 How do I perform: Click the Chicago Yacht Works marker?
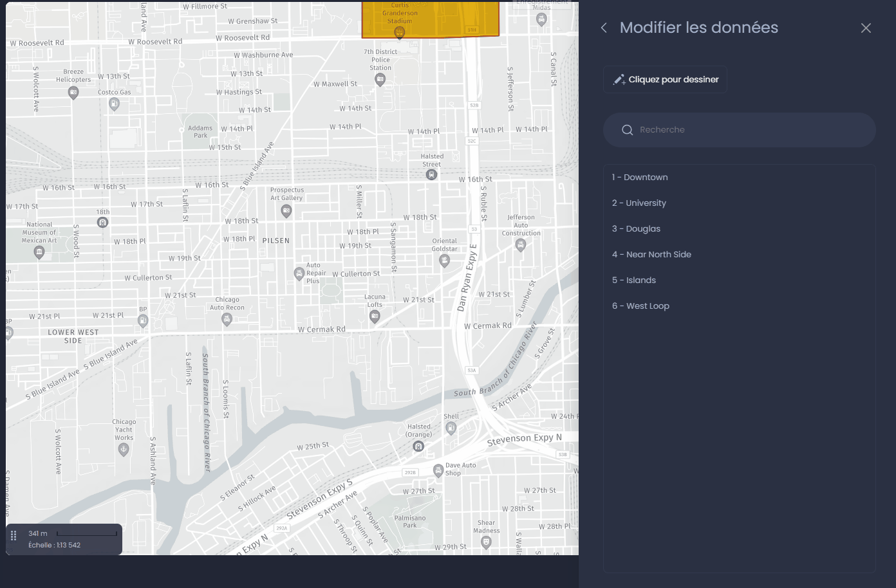[124, 450]
